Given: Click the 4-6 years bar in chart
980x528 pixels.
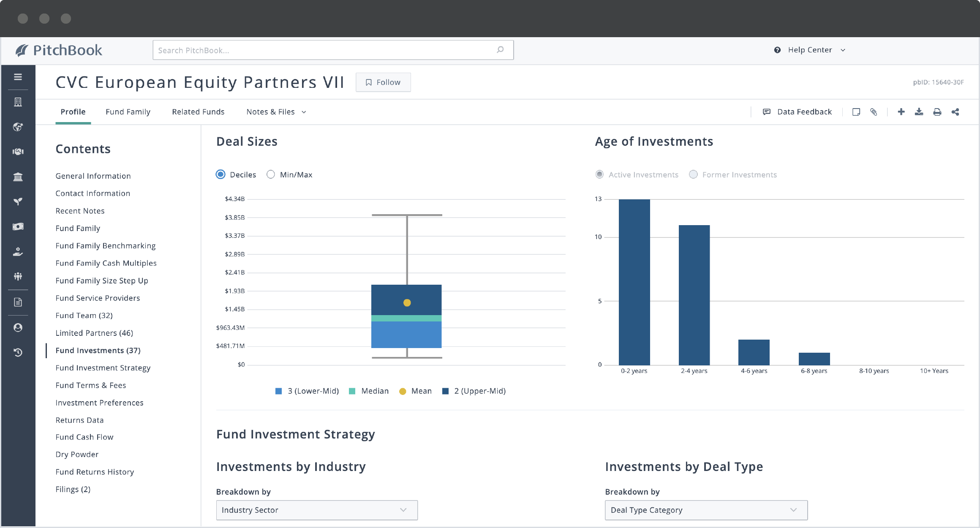Looking at the screenshot, I should (754, 352).
